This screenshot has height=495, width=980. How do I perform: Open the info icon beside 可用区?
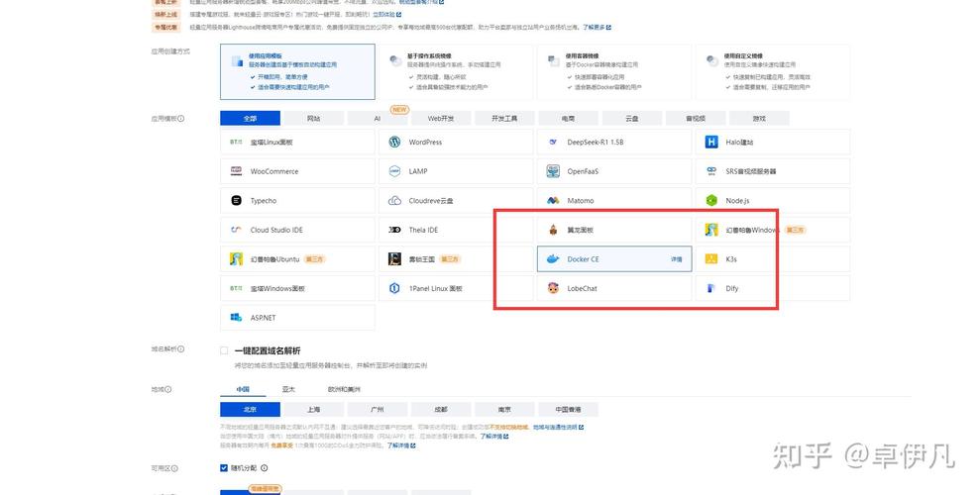point(174,468)
